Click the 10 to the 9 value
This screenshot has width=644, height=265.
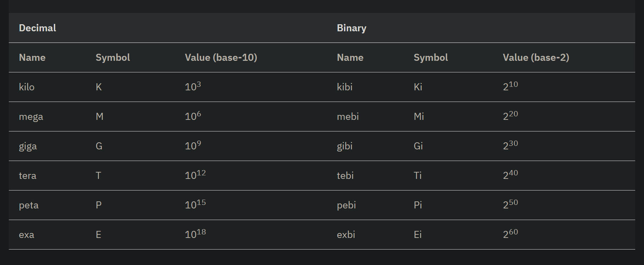pos(193,145)
